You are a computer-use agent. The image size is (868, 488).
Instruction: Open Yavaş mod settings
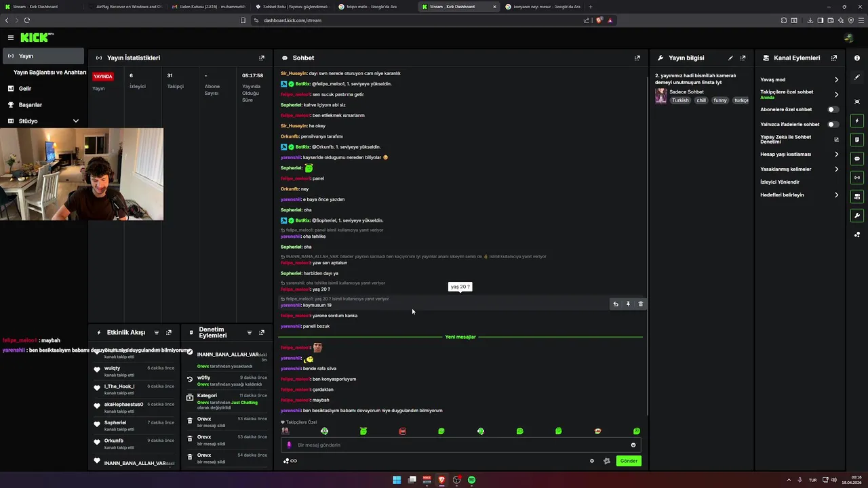pyautogui.click(x=800, y=79)
